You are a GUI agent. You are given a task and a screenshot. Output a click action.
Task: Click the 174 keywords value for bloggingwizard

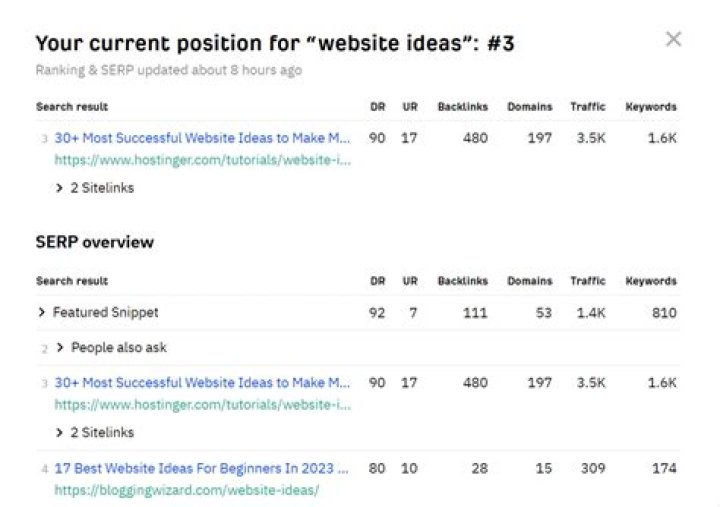[x=663, y=468]
